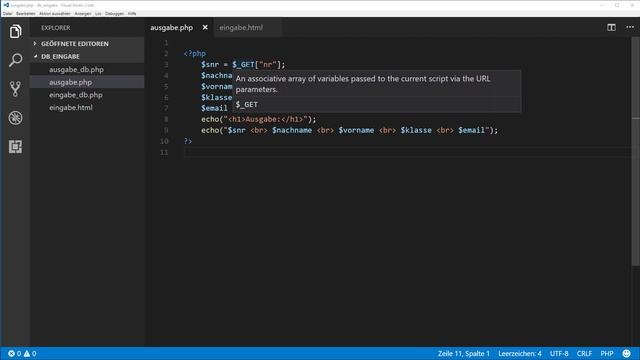Click the $_GET label in hover tooltip
The width and height of the screenshot is (640, 360).
pos(247,104)
